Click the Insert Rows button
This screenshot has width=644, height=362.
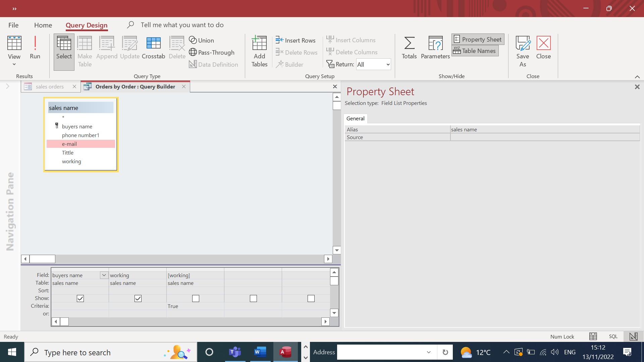[x=296, y=40]
